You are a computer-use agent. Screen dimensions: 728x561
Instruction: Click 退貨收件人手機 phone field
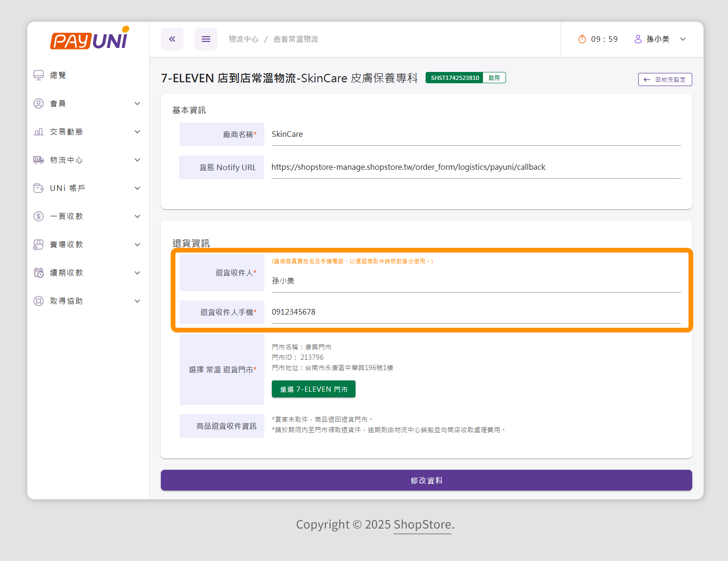click(x=476, y=312)
